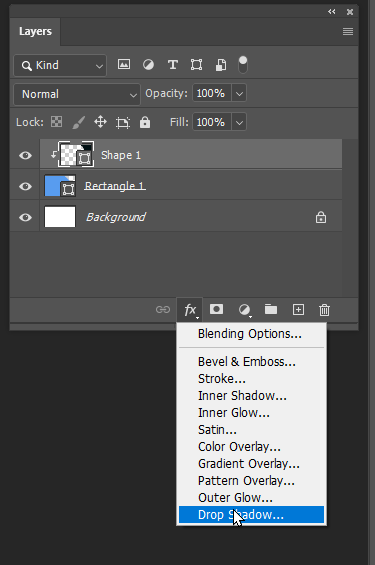Choose Outer Glow effect
Screen dimensions: 375x565
click(235, 497)
